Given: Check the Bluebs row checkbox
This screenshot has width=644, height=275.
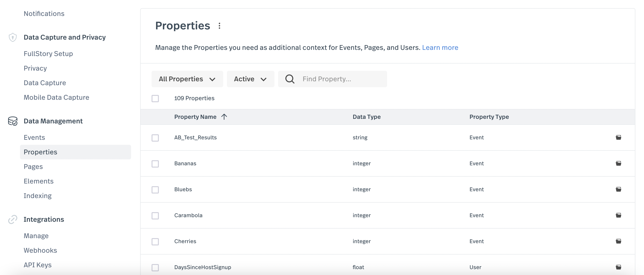Looking at the screenshot, I should [155, 190].
